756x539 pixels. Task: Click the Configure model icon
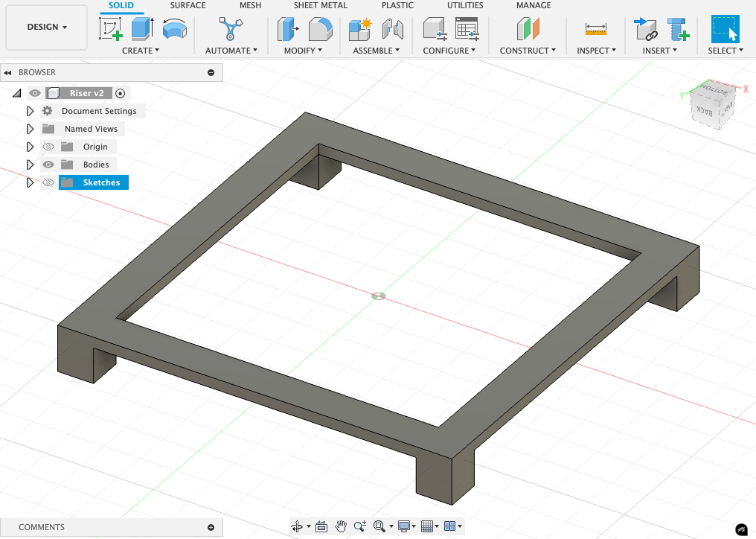pos(435,28)
